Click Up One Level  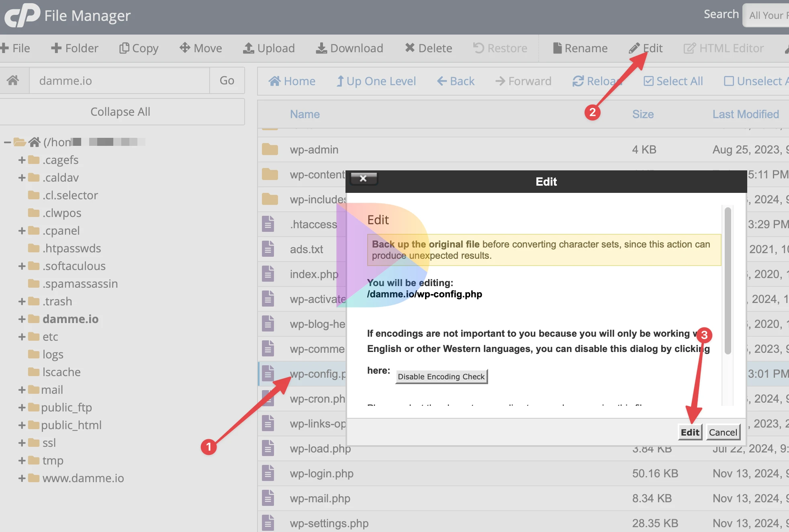[x=376, y=81]
